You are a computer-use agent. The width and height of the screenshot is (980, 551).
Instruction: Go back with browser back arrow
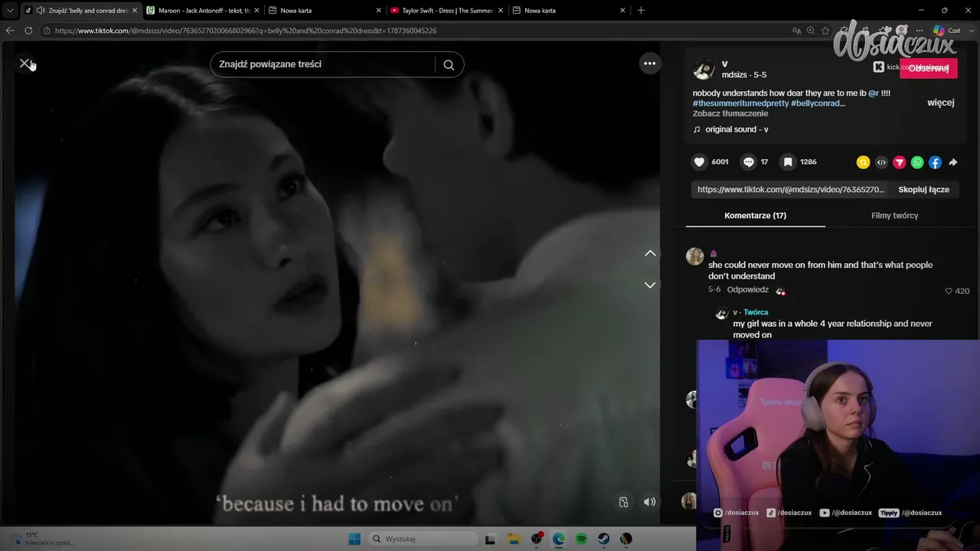point(10,31)
